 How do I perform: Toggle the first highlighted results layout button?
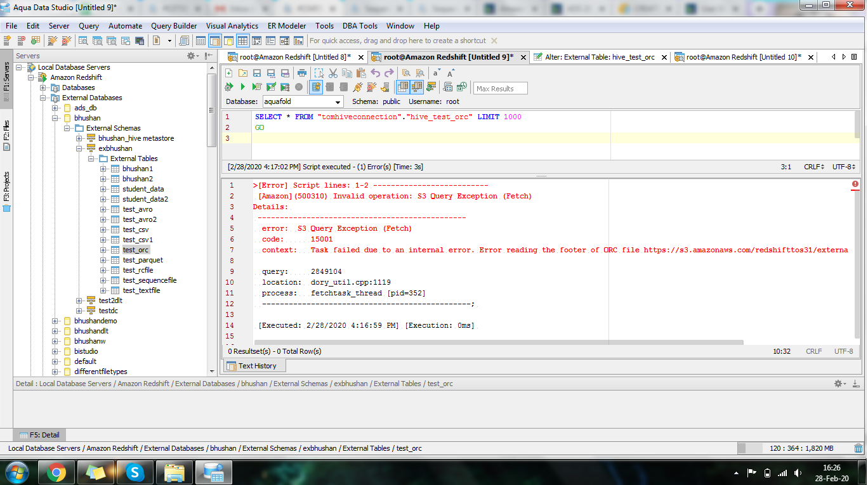tap(402, 87)
